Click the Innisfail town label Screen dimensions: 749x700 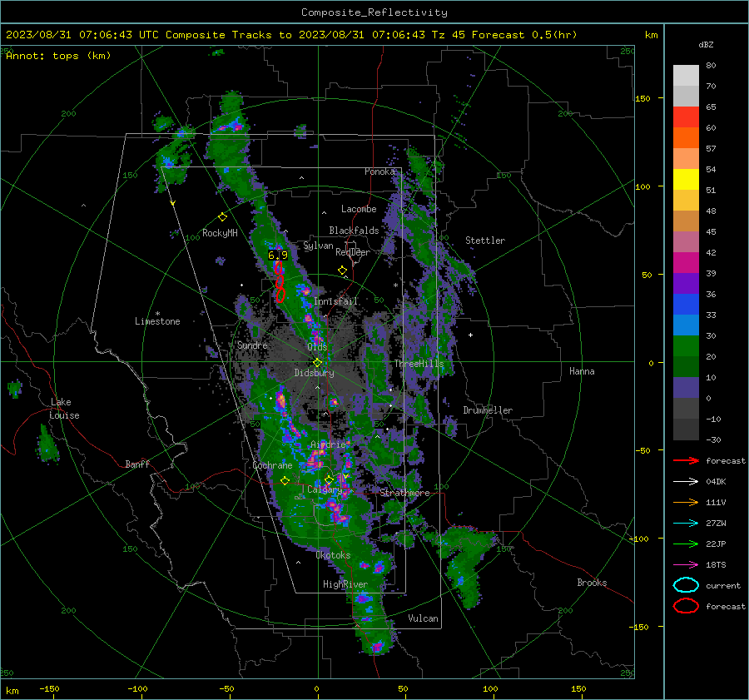[x=335, y=301]
